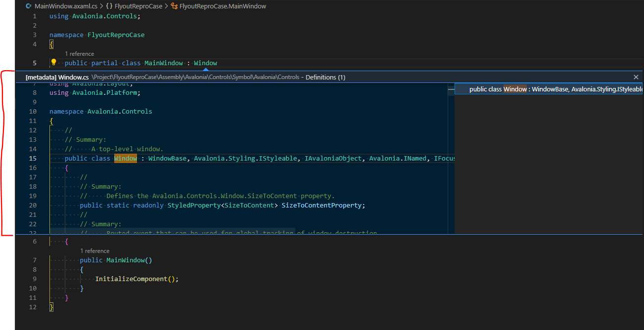The height and width of the screenshot is (330, 644).
Task: Click line number 15 in the peek gutter
Action: click(33, 158)
